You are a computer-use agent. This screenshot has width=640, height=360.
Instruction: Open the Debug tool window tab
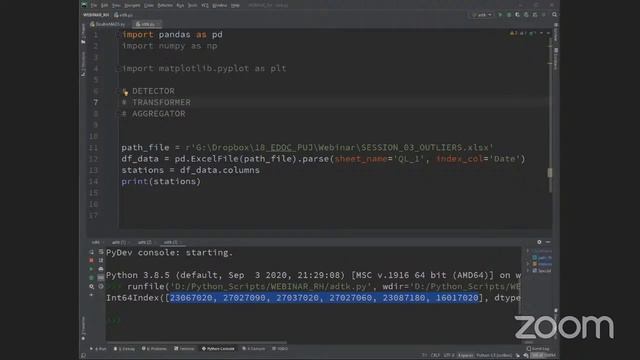pos(124,349)
